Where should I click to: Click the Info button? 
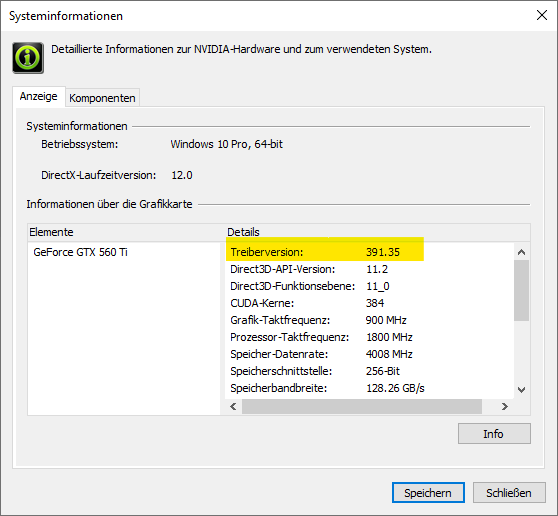494,433
